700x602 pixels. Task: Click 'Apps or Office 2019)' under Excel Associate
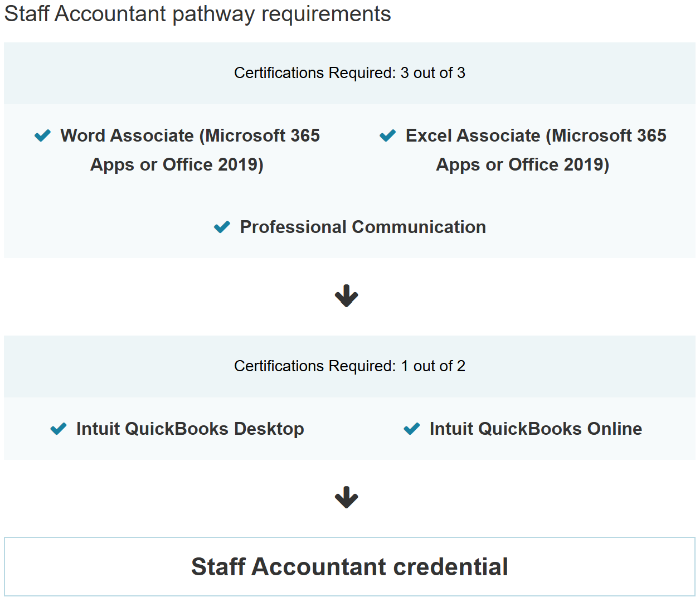click(x=522, y=164)
